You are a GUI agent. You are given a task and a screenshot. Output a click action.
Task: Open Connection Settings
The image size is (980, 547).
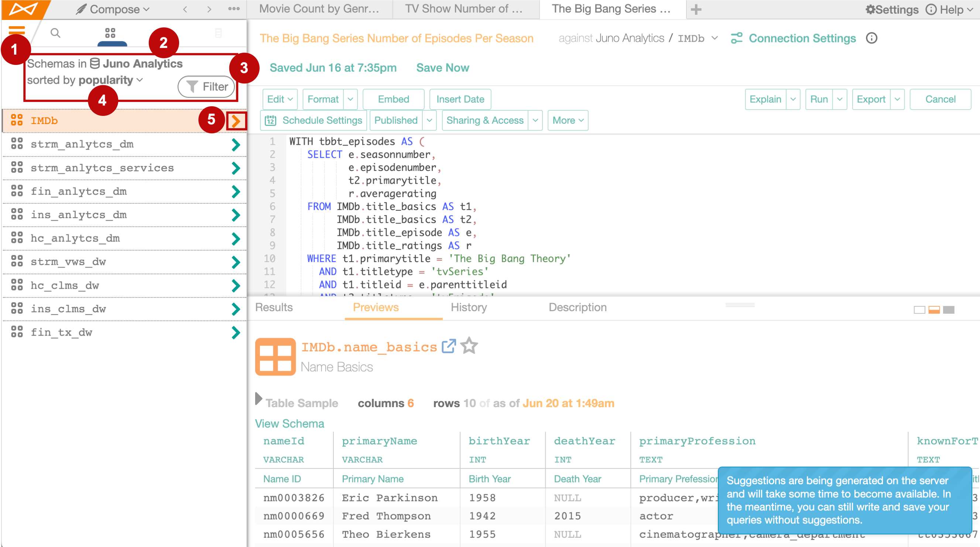point(793,38)
